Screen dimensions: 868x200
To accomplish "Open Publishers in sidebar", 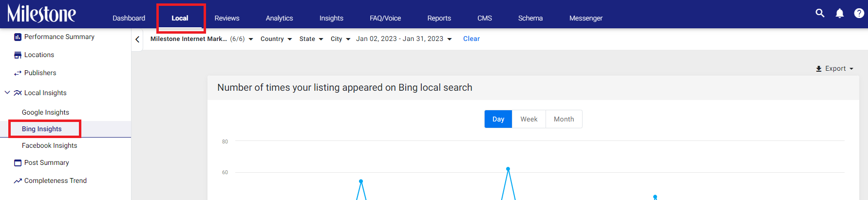I will 40,73.
